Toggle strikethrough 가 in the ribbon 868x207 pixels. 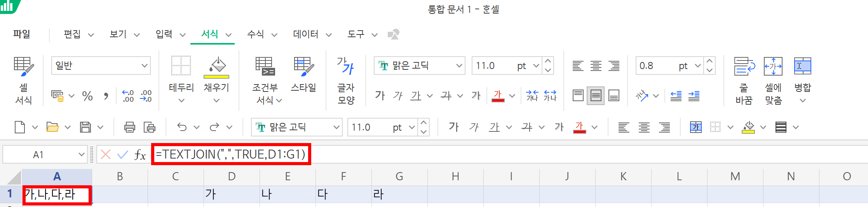[446, 95]
